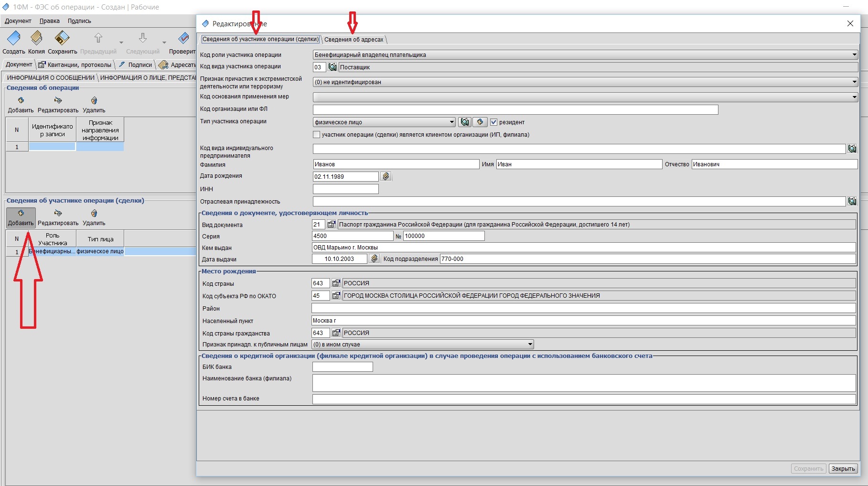Image resolution: width=868 pixels, height=486 pixels.
Task: Switch to Квитанции, протоколы tab
Action: coord(75,65)
